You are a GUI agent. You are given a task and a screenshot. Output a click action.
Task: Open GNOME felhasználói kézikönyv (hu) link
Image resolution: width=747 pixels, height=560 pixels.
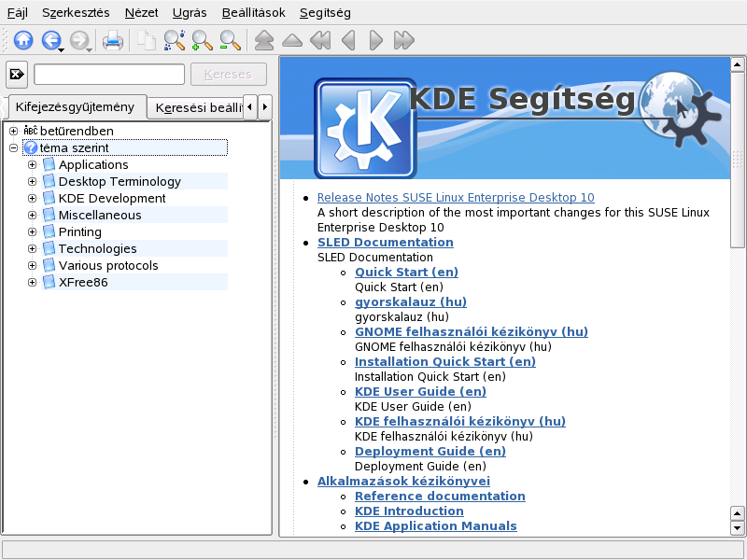(472, 332)
